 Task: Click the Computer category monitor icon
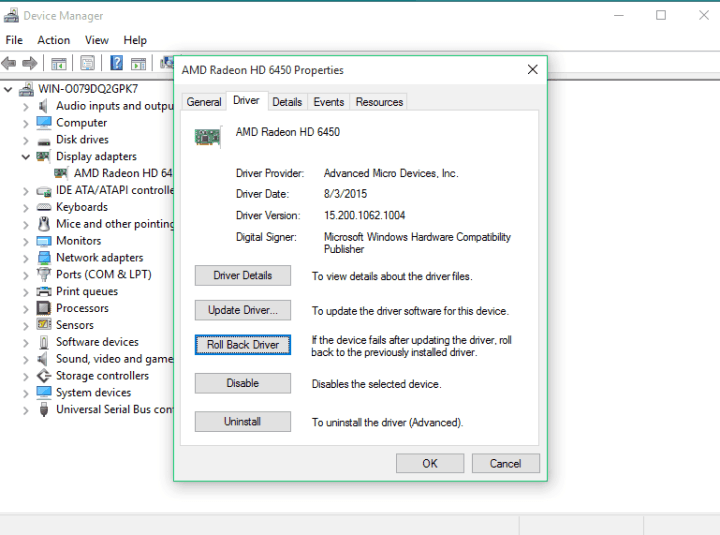(x=44, y=123)
